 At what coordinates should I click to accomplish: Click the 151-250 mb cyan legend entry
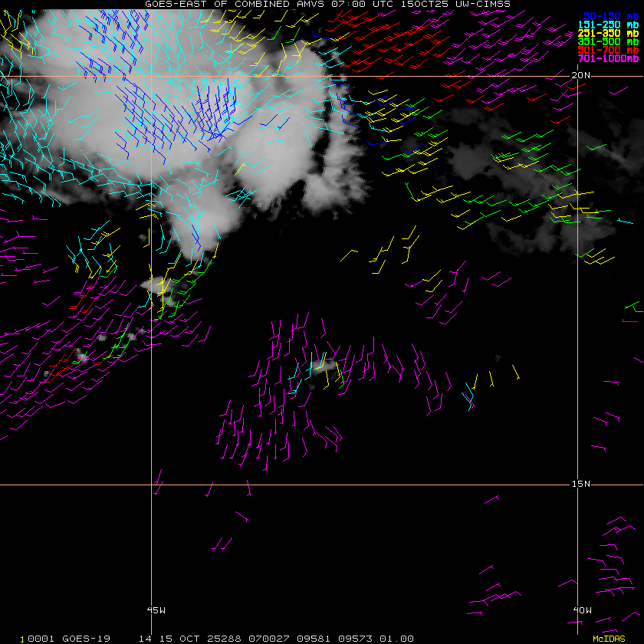[x=608, y=25]
